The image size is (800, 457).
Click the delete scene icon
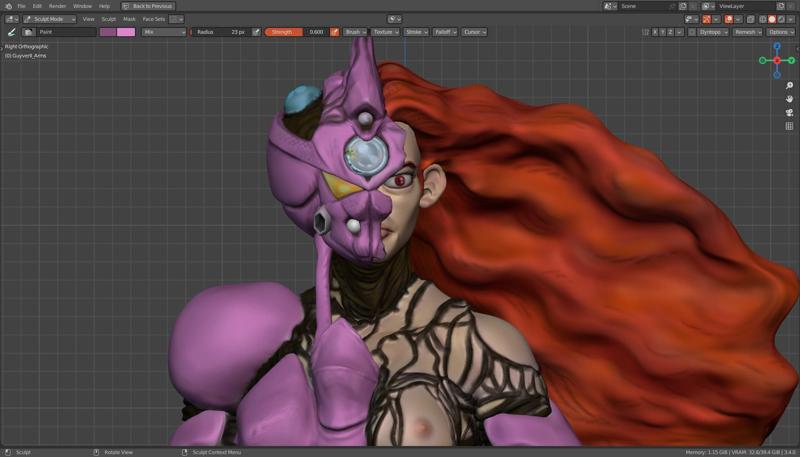point(693,6)
